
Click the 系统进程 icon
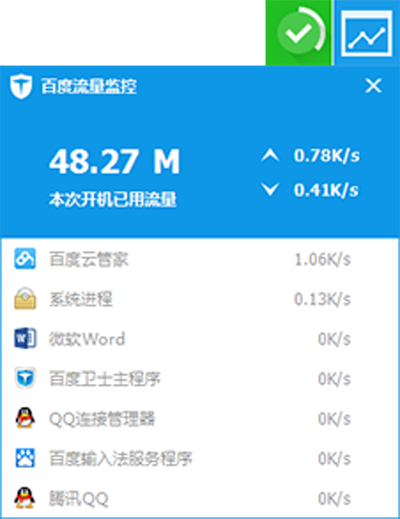tap(25, 298)
